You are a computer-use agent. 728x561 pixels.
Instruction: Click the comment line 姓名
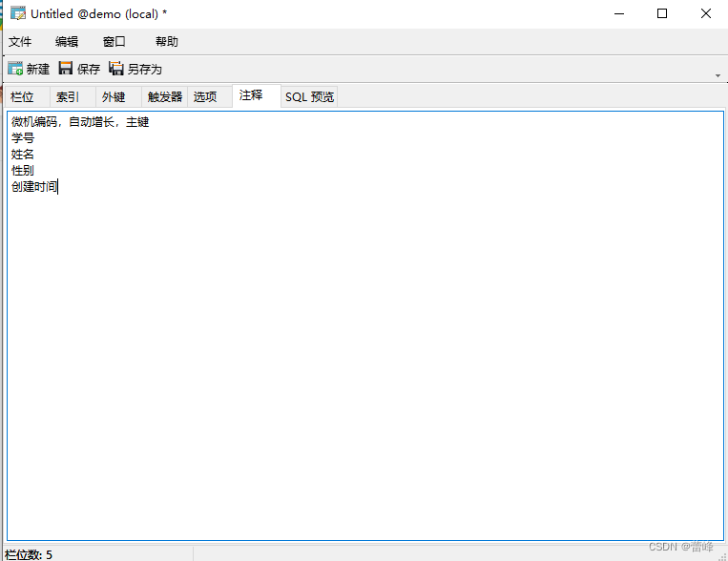(23, 155)
